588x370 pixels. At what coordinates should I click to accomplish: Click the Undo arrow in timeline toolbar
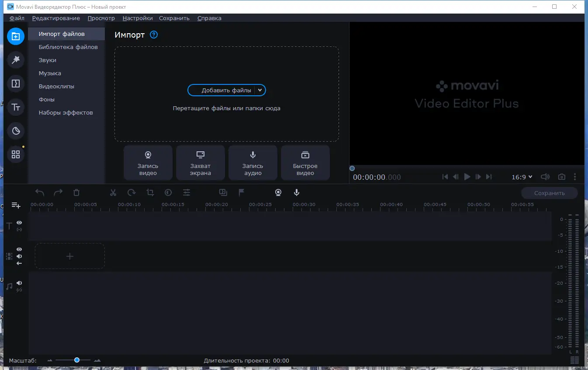point(40,192)
